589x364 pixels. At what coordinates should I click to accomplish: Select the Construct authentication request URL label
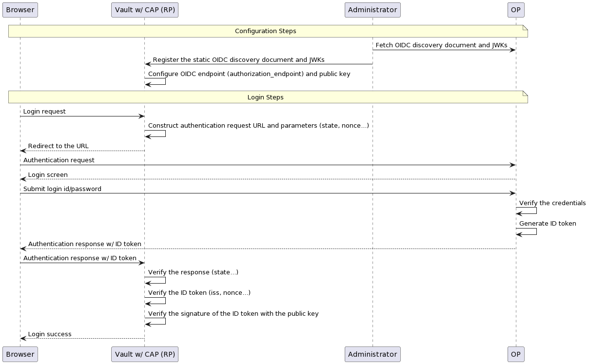[258, 126]
